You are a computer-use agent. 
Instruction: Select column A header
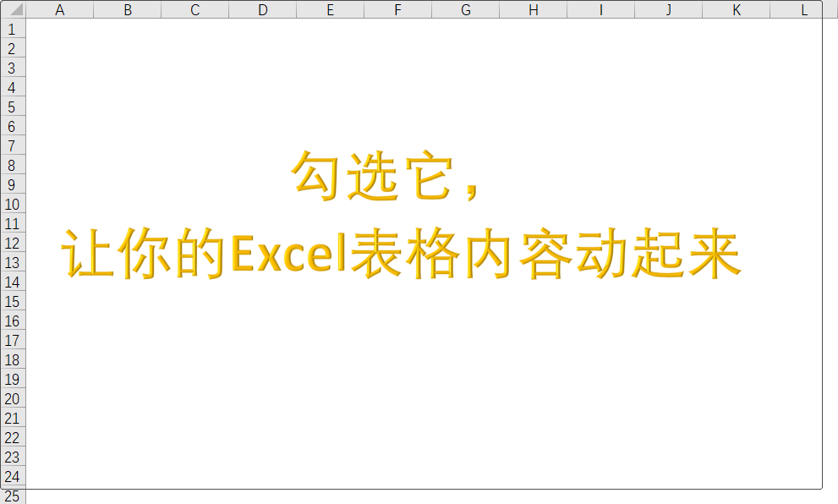(59, 9)
